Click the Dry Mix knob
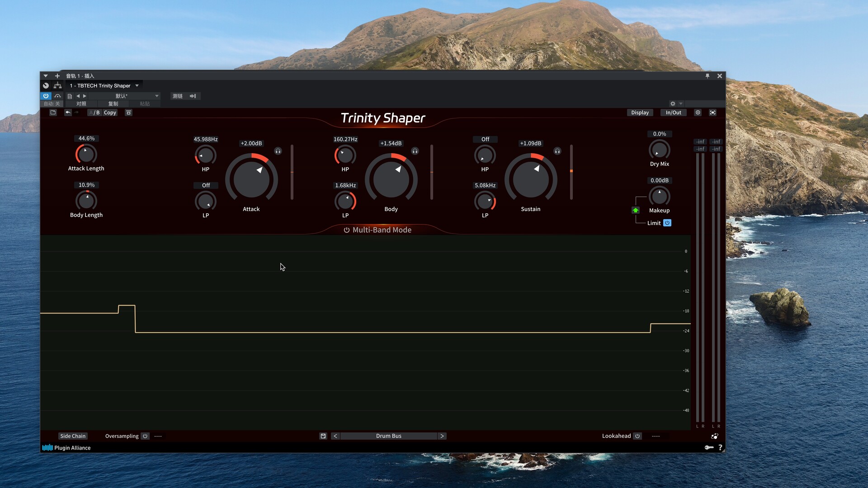 [659, 150]
